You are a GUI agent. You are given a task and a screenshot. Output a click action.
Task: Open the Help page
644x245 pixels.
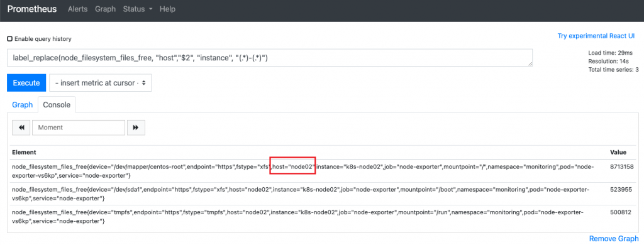tap(167, 9)
